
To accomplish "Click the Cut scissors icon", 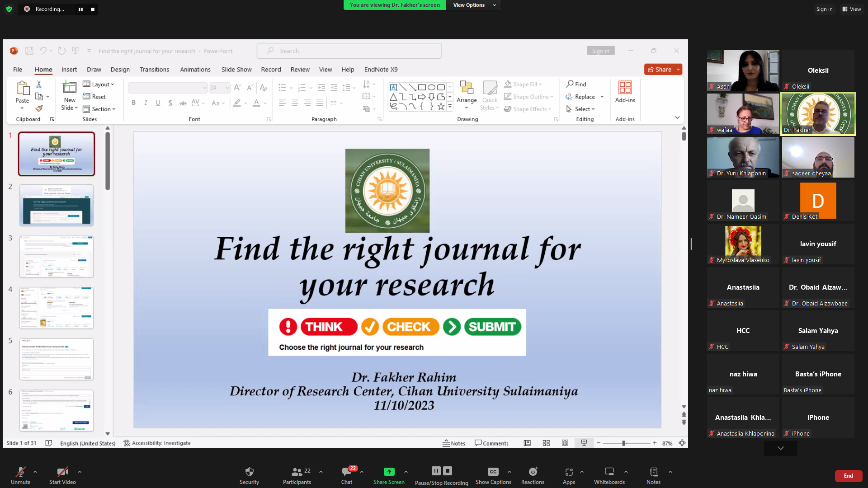I will click(39, 84).
